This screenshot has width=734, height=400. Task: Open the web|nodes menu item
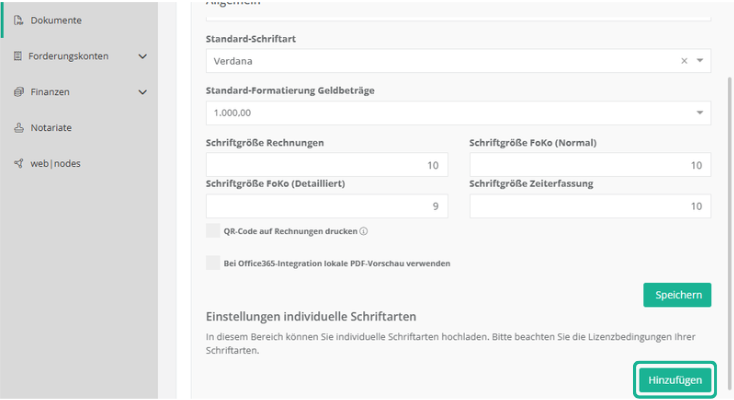[55, 163]
